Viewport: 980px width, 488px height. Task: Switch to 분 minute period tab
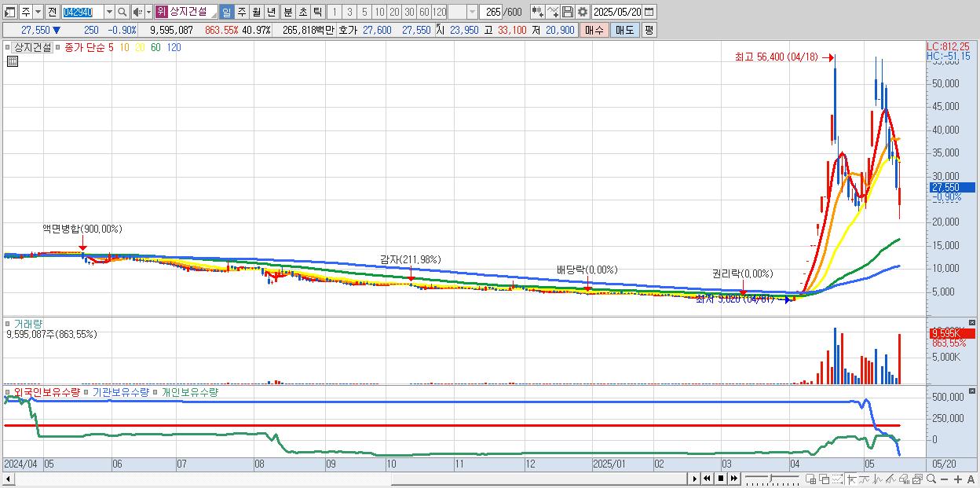pos(287,12)
